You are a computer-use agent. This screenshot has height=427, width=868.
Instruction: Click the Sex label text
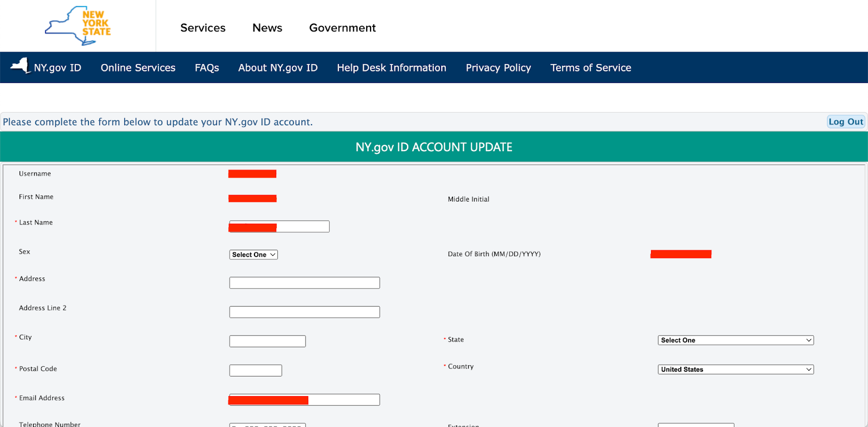coord(24,252)
